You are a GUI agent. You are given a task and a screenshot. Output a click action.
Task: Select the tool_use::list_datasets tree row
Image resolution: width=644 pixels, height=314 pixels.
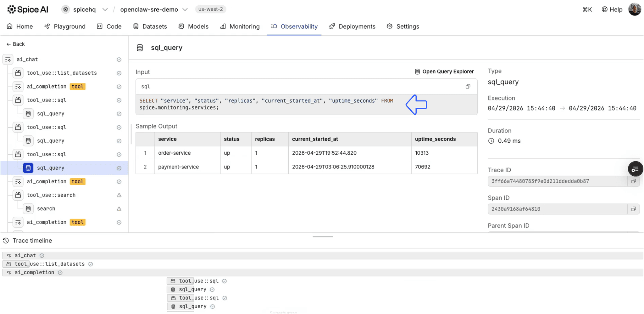click(x=64, y=73)
